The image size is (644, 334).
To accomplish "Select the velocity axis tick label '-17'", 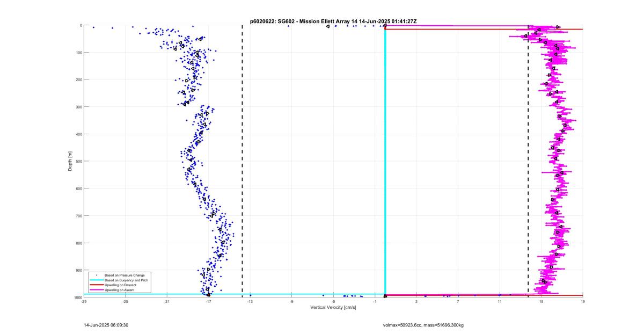I will click(208, 302).
